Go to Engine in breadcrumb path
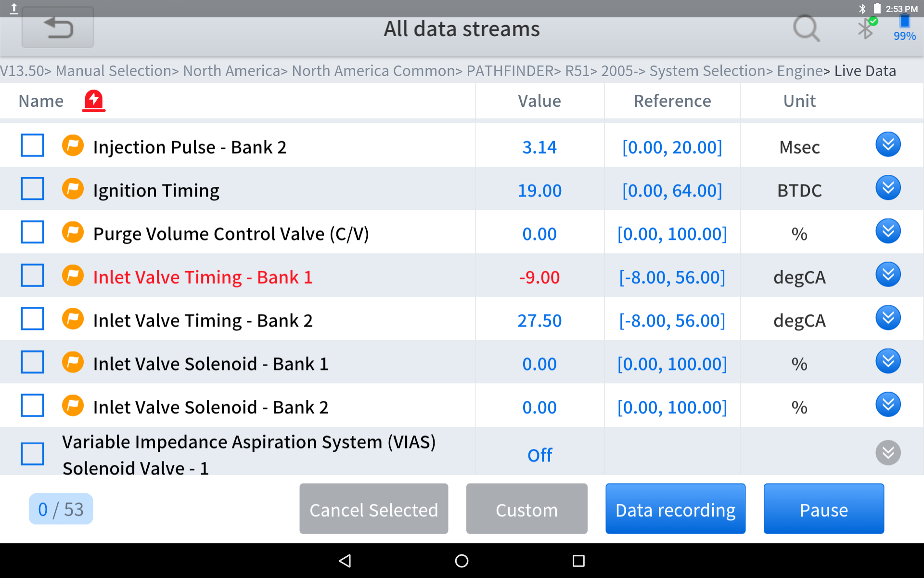The width and height of the screenshot is (924, 578). tap(799, 71)
